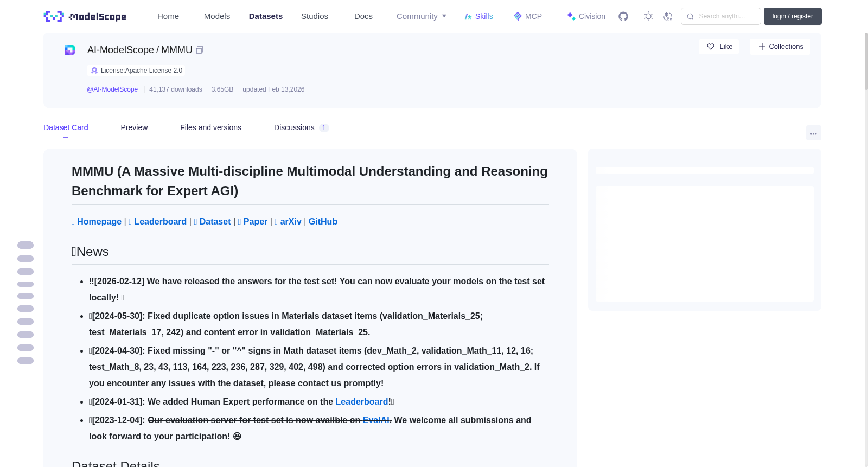Open Models in the top navigation
The height and width of the screenshot is (467, 868).
click(x=217, y=16)
